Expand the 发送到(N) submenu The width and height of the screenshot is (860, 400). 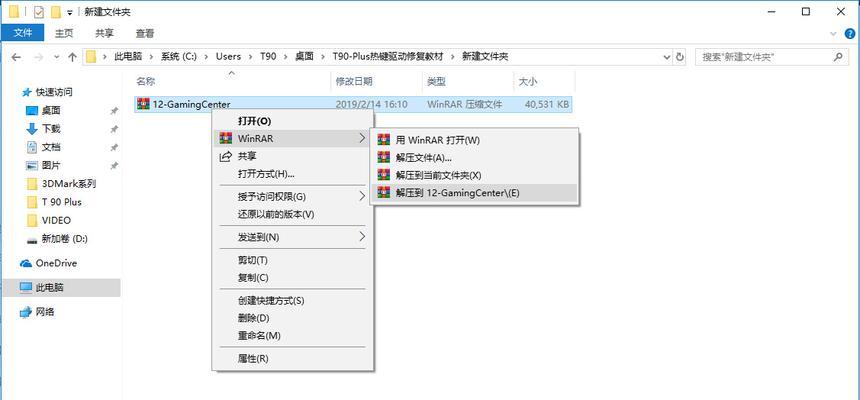pos(362,237)
